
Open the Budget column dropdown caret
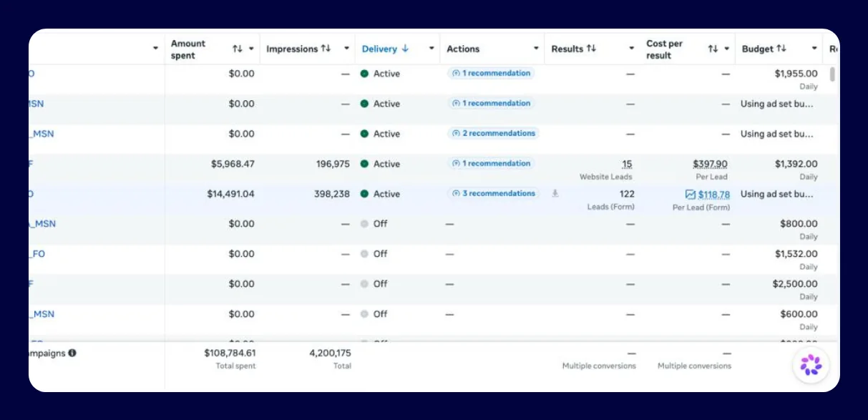814,49
